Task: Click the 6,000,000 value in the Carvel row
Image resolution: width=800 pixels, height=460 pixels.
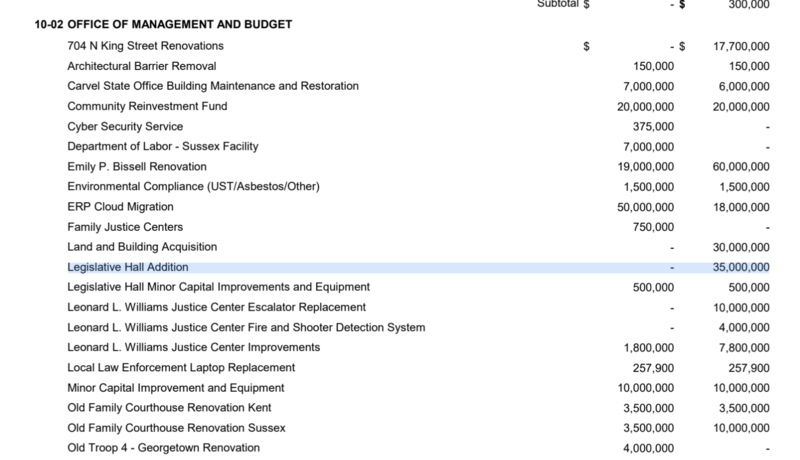Action: (744, 87)
